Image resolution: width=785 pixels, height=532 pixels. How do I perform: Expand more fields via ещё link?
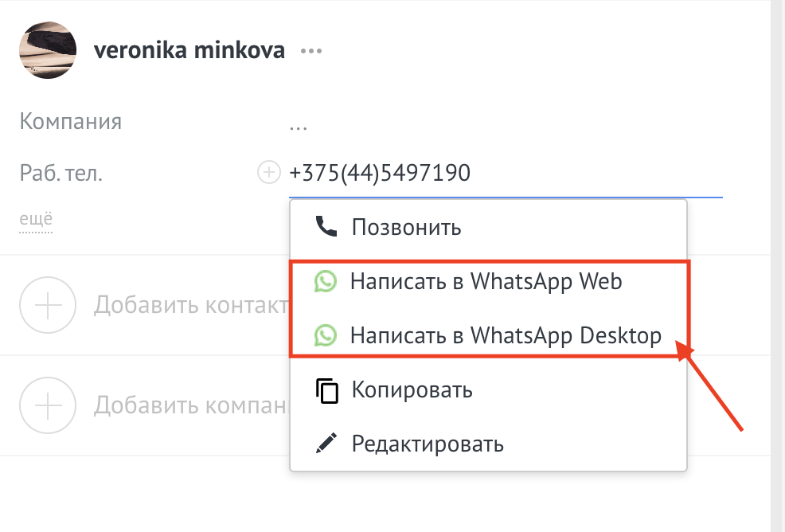(36, 219)
